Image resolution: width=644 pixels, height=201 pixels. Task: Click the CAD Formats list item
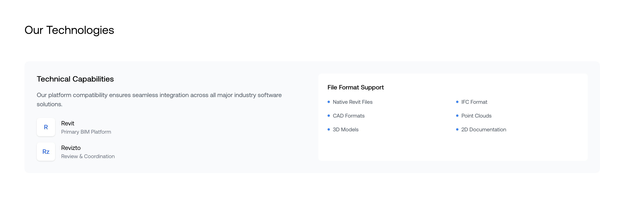[x=349, y=116]
